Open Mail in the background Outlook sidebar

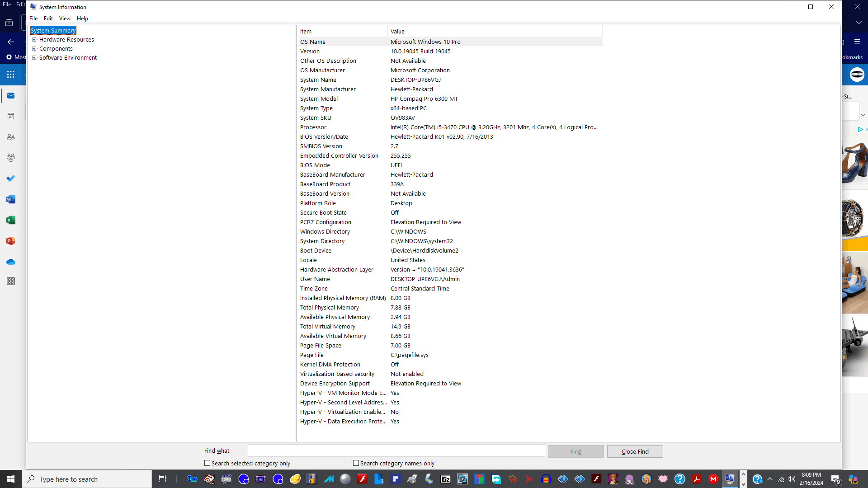pos(11,96)
